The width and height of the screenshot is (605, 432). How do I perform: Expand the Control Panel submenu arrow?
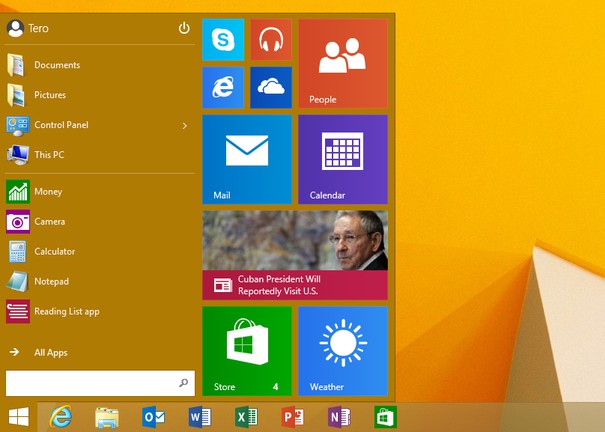[x=185, y=126]
